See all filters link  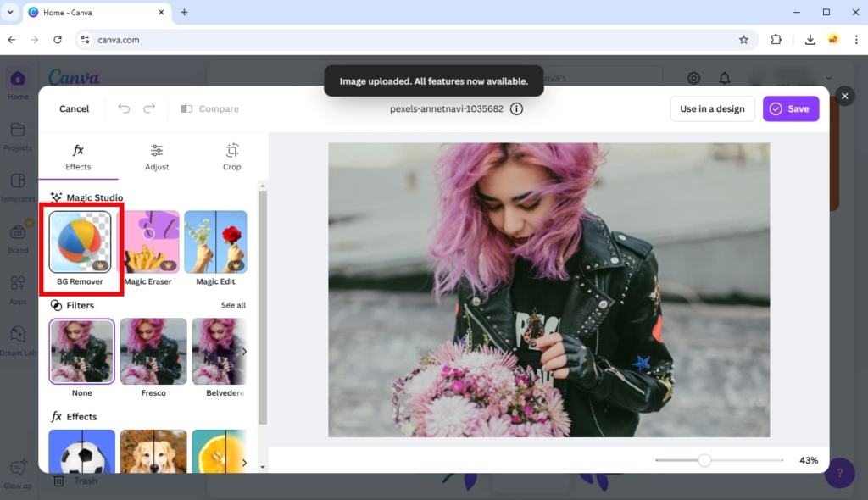(233, 305)
